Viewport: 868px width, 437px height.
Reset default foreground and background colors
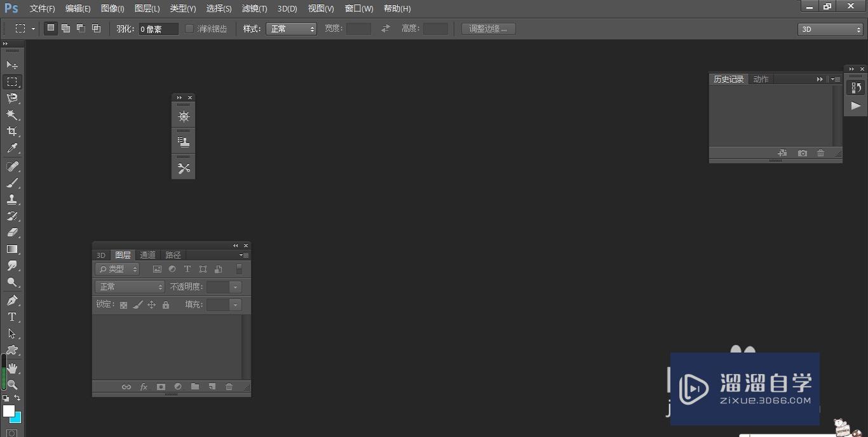[x=6, y=398]
